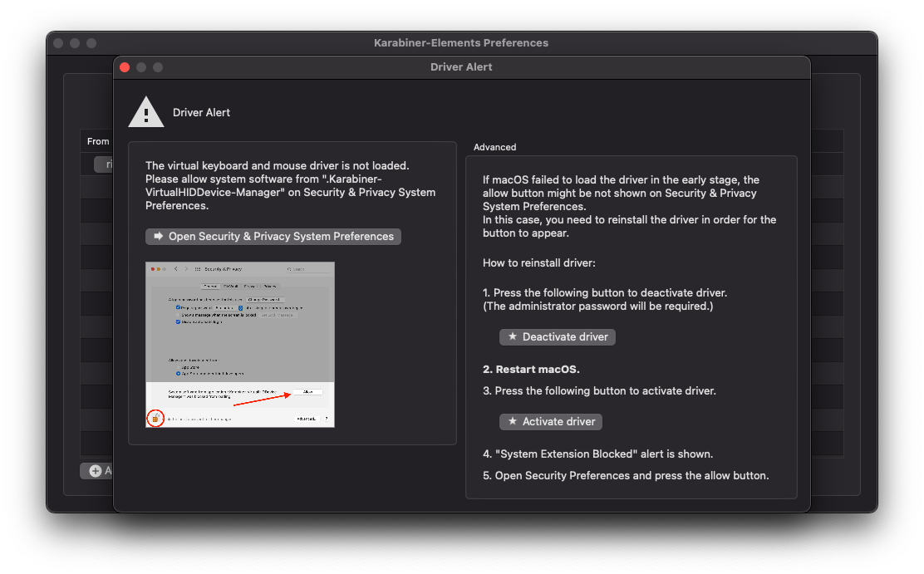
Task: Click the star icon on the Activate driver button
Action: [x=512, y=421]
